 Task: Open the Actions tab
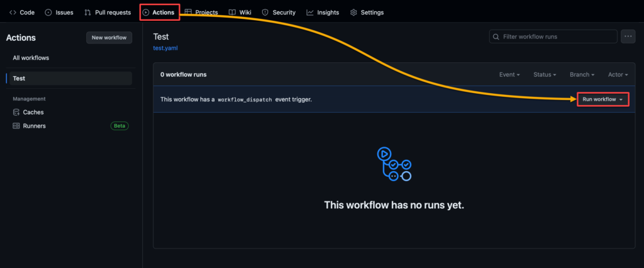(159, 13)
